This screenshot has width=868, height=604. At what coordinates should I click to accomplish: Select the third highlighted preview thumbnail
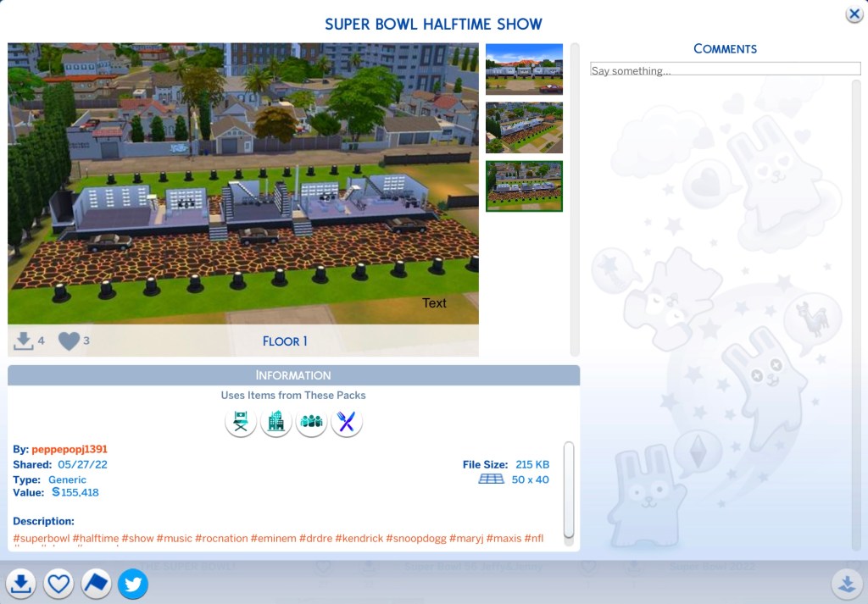click(x=524, y=186)
